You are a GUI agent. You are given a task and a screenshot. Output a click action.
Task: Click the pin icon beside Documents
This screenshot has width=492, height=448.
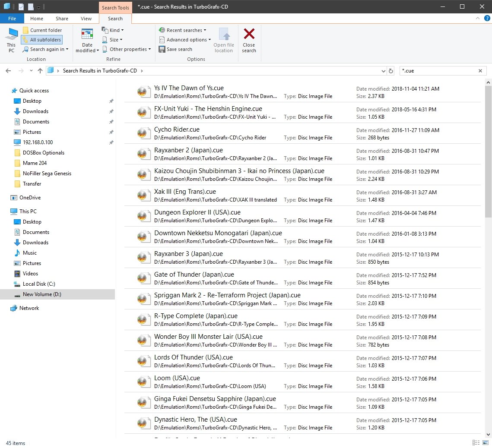pyautogui.click(x=111, y=122)
